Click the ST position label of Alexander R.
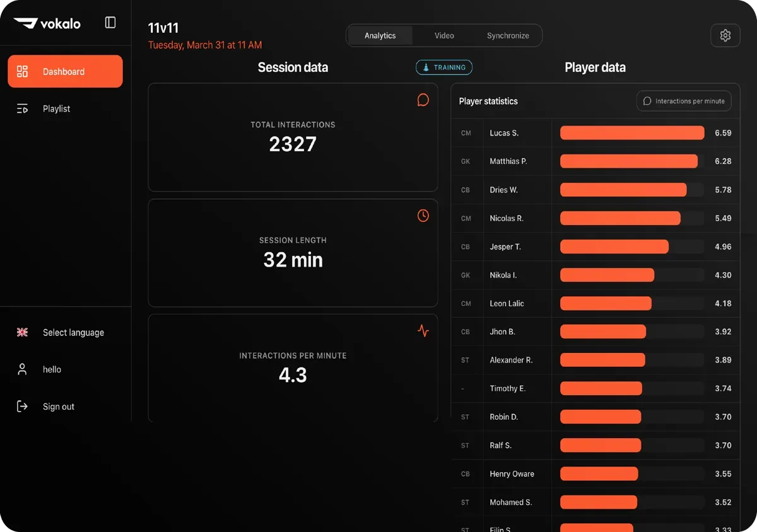 tap(465, 360)
